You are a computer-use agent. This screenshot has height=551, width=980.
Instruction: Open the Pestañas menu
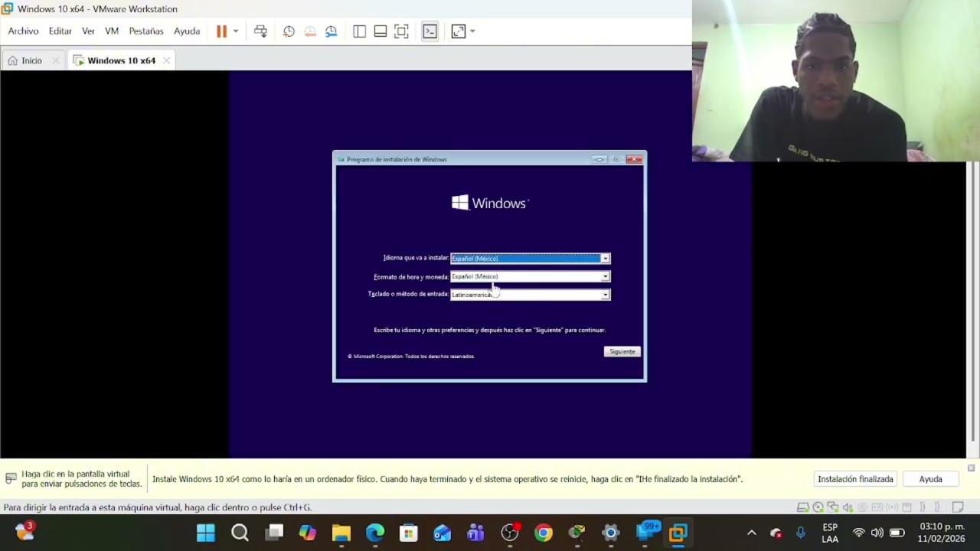pos(146,31)
